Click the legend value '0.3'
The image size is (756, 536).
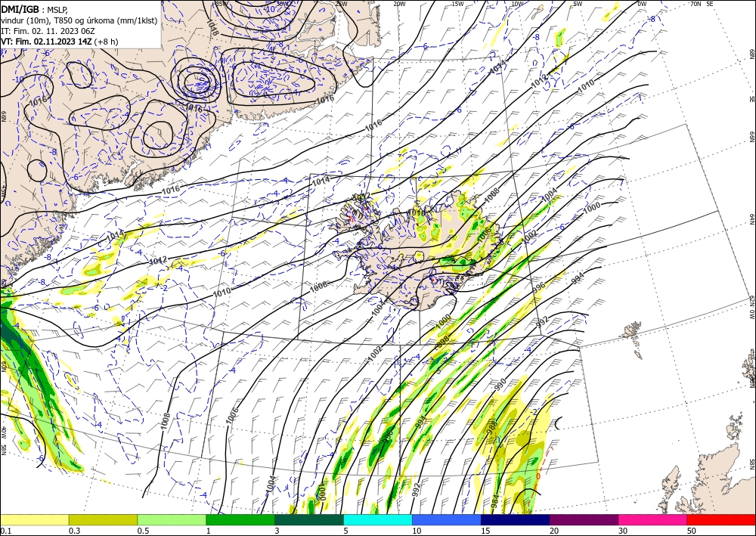tap(73, 530)
